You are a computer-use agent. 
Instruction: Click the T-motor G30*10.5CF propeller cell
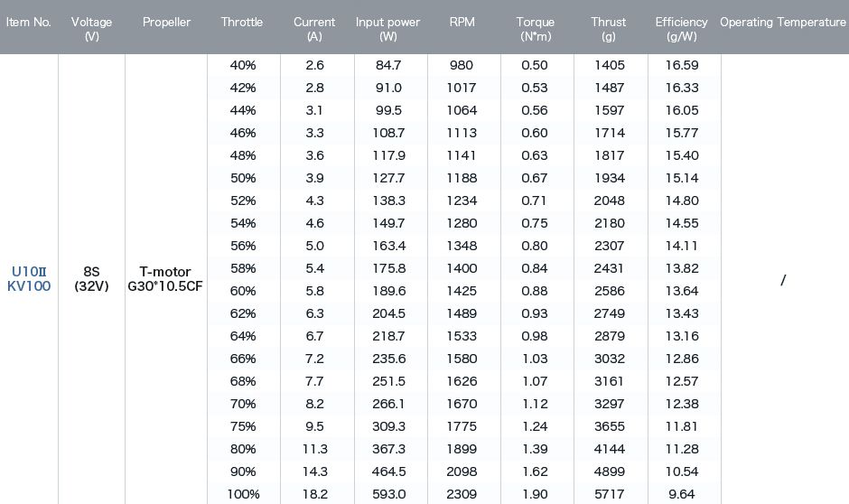point(165,279)
